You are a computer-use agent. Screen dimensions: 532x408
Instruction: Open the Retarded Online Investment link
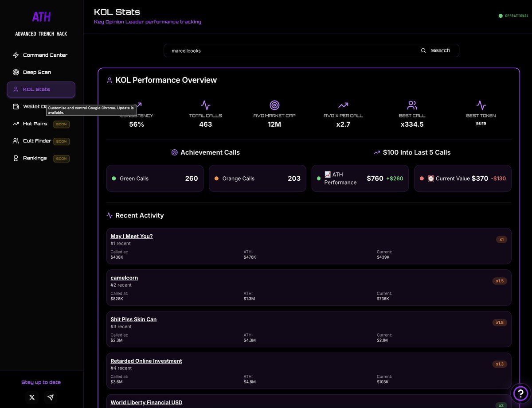(x=146, y=361)
